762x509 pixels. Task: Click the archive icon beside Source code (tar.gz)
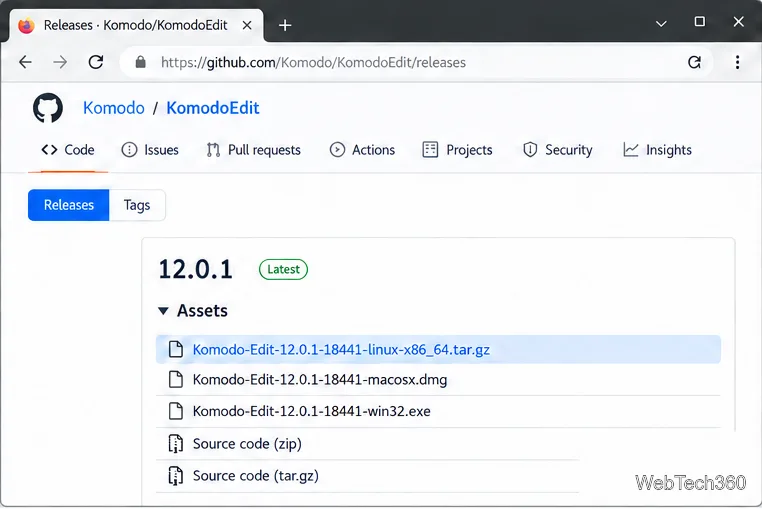(175, 475)
